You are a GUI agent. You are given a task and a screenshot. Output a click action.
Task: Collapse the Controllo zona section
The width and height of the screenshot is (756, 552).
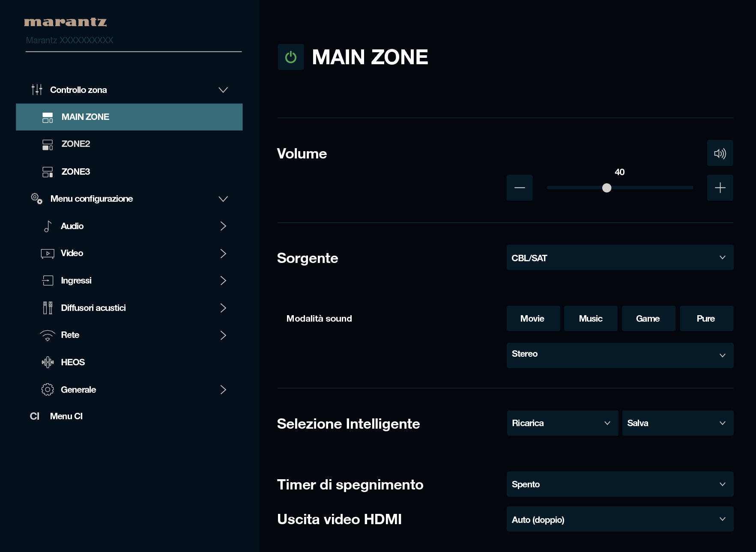point(223,90)
